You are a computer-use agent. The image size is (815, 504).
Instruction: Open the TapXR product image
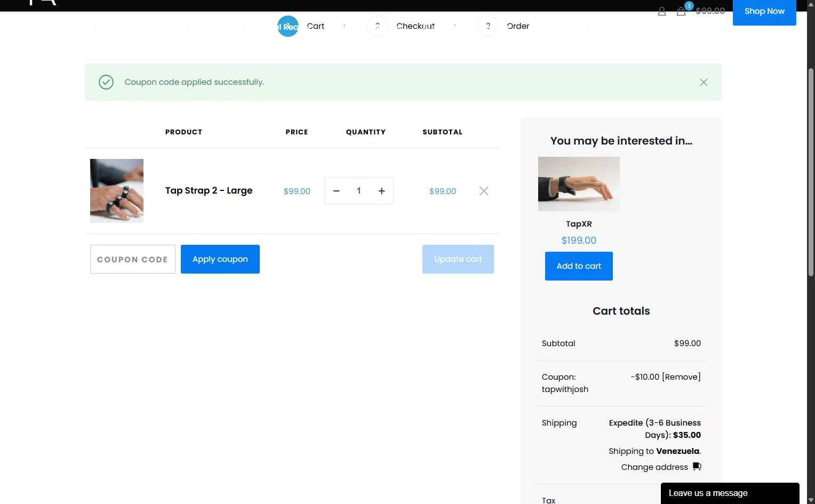(x=579, y=184)
